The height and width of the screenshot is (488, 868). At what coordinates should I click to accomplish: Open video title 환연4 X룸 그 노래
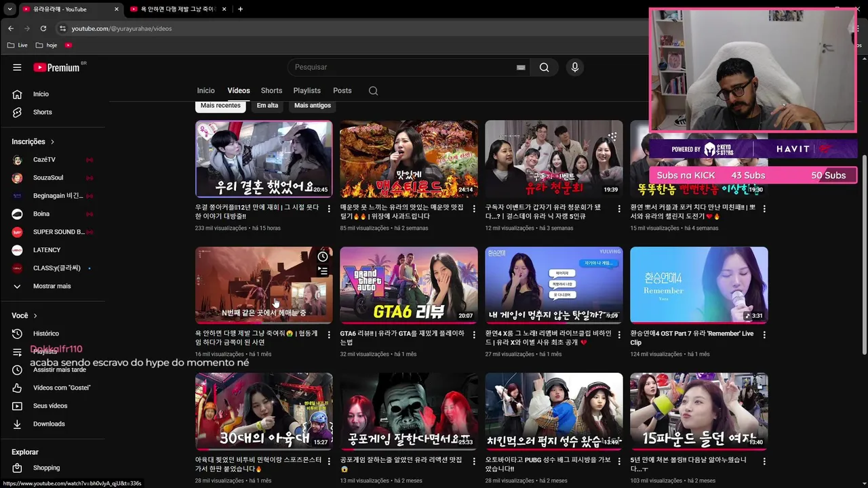tap(548, 338)
